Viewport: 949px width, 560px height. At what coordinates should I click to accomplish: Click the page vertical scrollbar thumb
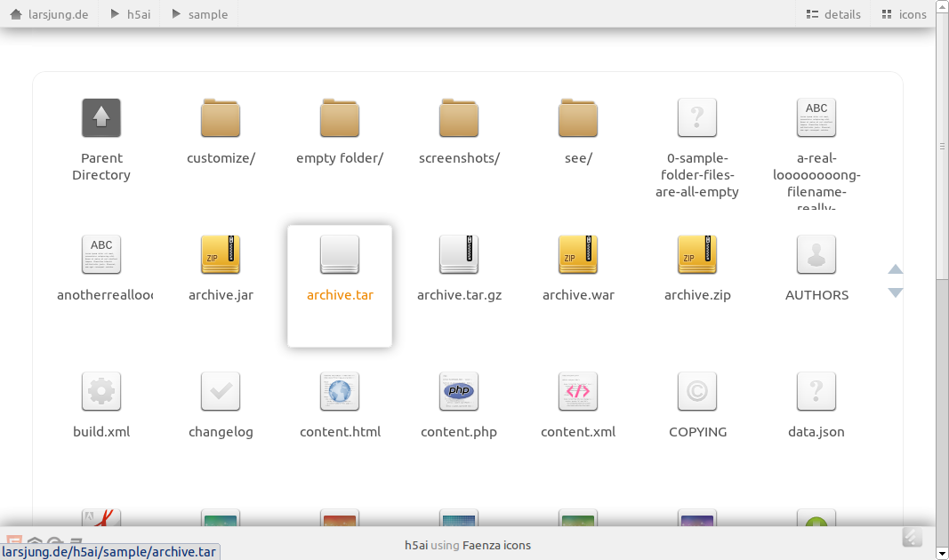(x=942, y=145)
